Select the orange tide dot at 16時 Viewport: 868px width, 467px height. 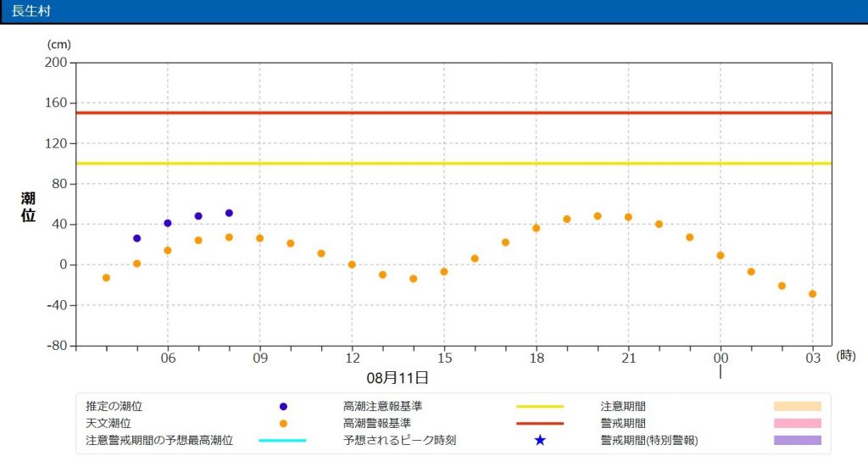point(475,259)
